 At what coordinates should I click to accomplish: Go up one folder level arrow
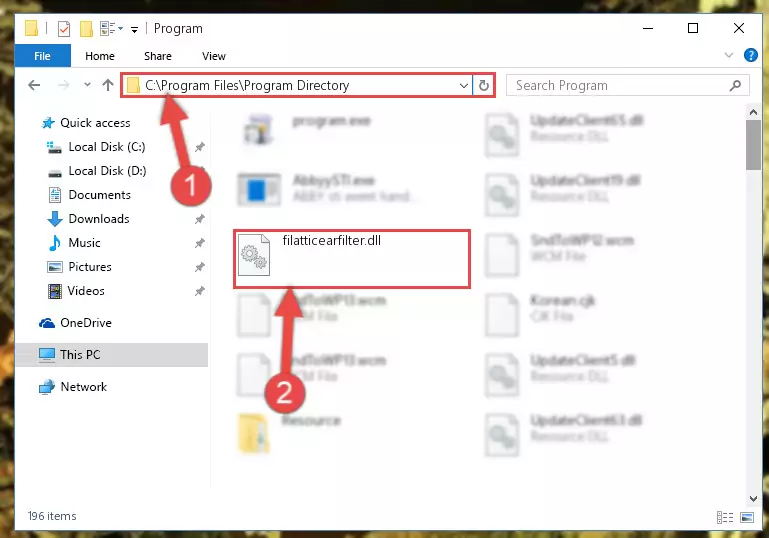(108, 85)
